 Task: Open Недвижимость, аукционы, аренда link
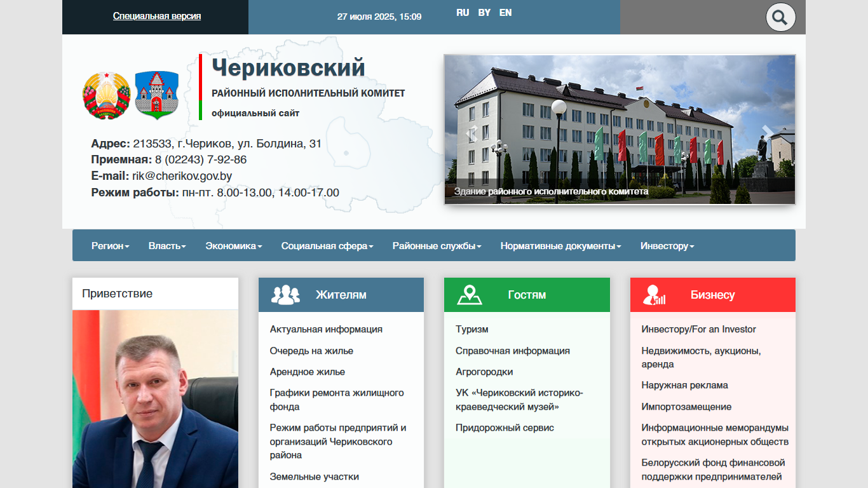[701, 357]
